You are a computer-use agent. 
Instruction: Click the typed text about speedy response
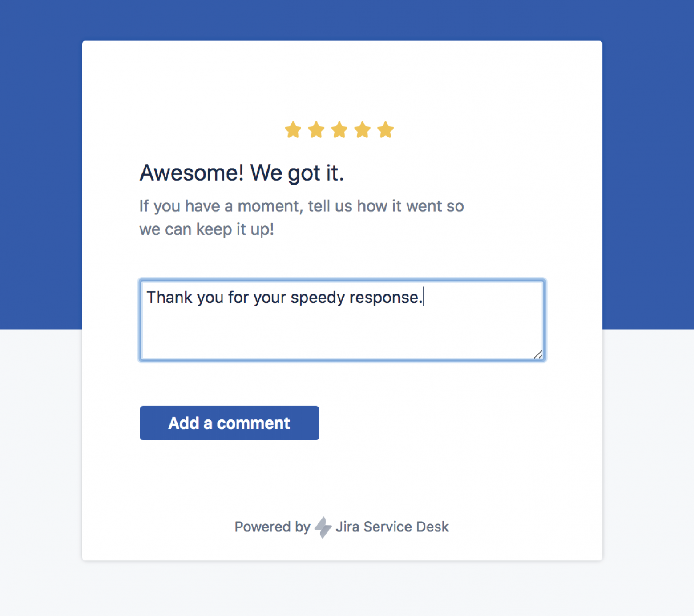tap(285, 297)
